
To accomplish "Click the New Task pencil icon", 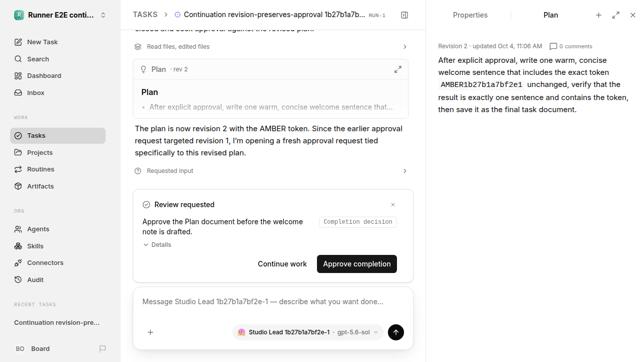I will (18, 42).
